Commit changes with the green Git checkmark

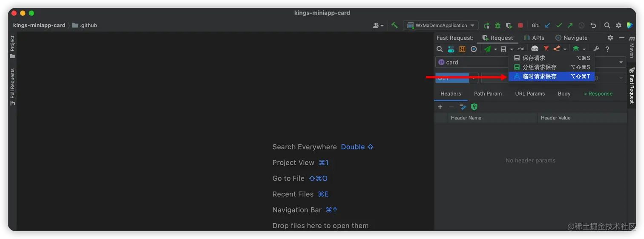click(559, 26)
